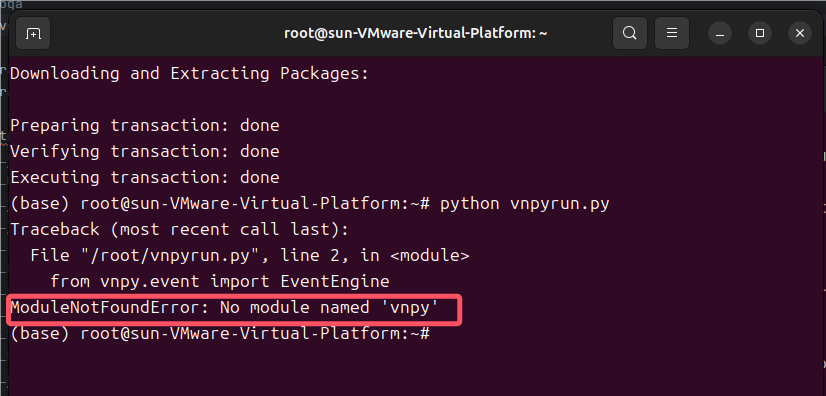Viewport: 826px width, 396px height.
Task: Click the (base) prefix before python command
Action: (x=40, y=204)
